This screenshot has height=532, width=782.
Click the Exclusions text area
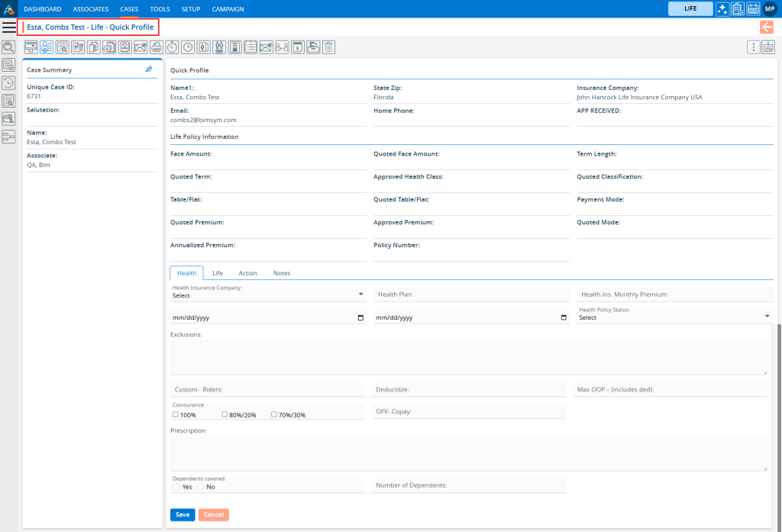pos(467,357)
